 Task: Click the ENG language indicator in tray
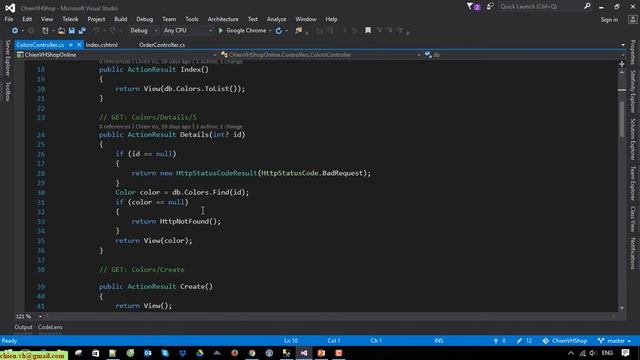click(607, 353)
